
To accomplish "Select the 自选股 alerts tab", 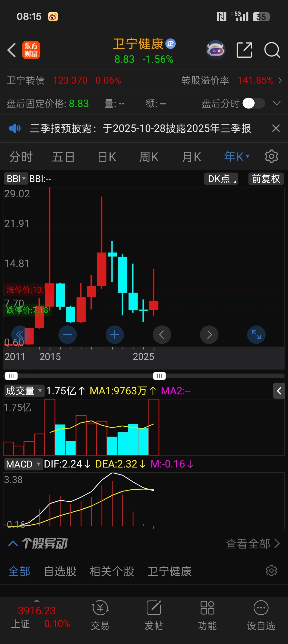I will (60, 571).
